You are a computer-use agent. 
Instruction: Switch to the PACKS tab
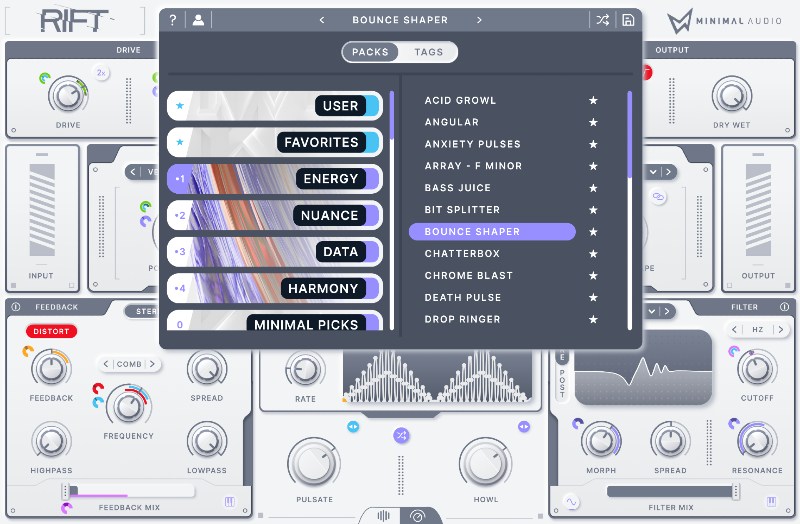(370, 52)
